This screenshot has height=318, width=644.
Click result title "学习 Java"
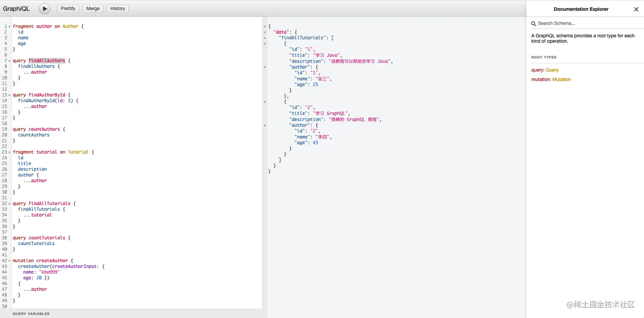point(328,55)
